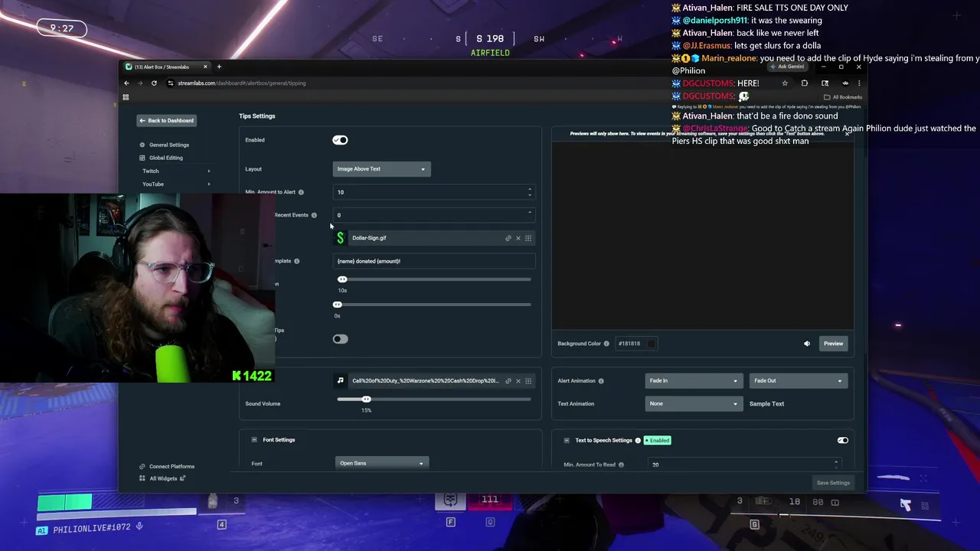Open the Fade Out animation dropdown

coord(798,380)
